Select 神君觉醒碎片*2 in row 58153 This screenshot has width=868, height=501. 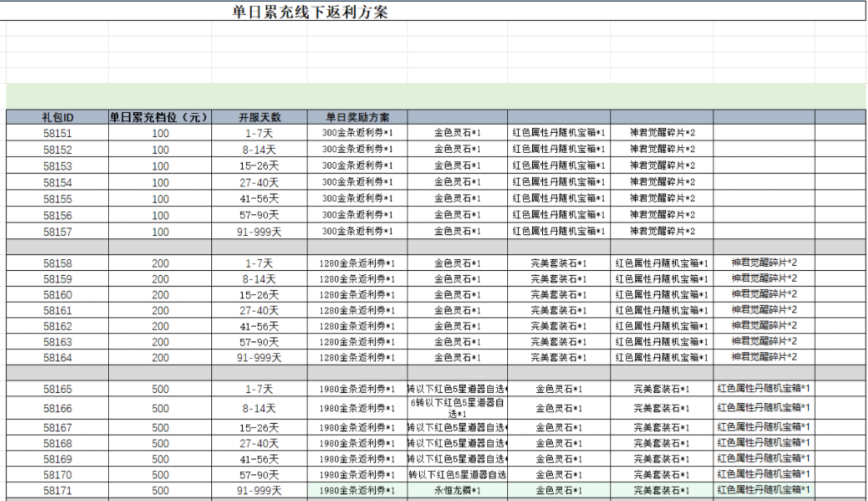click(x=662, y=166)
